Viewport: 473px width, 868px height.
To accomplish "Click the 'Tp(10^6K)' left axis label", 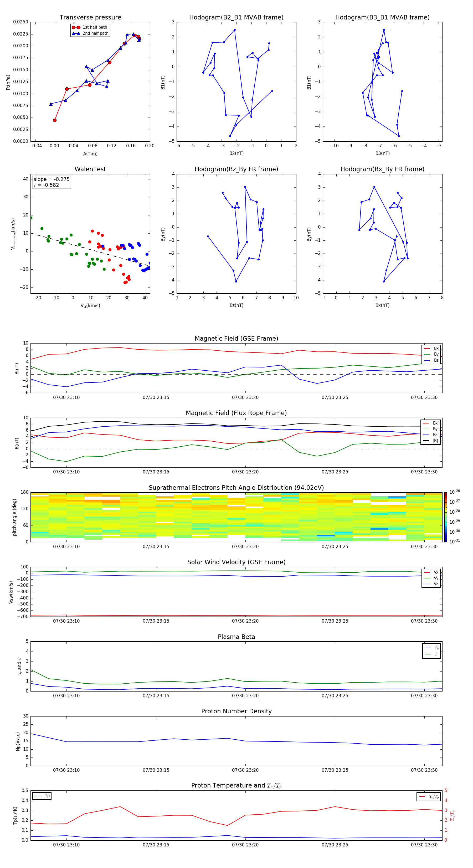I will coord(15,816).
